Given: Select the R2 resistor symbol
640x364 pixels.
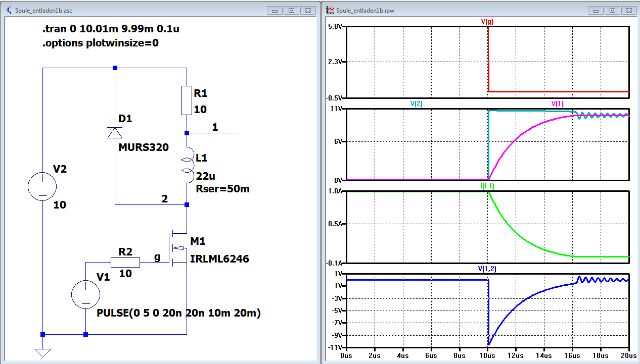Looking at the screenshot, I should coord(126,263).
